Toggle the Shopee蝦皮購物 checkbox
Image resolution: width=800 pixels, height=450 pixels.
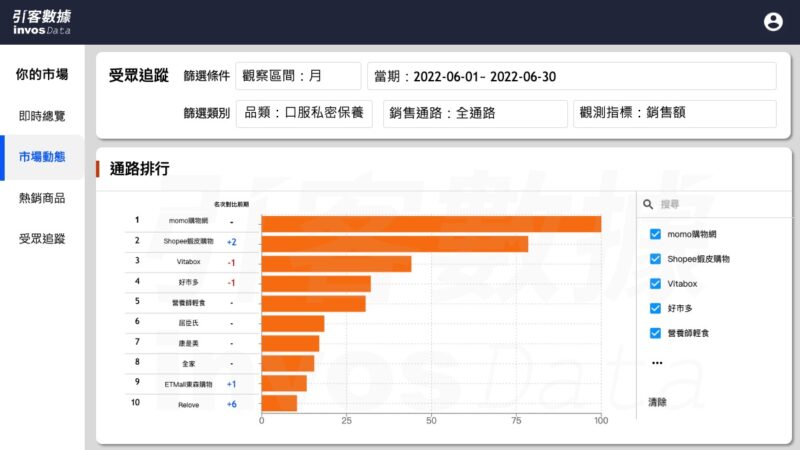pyautogui.click(x=656, y=259)
